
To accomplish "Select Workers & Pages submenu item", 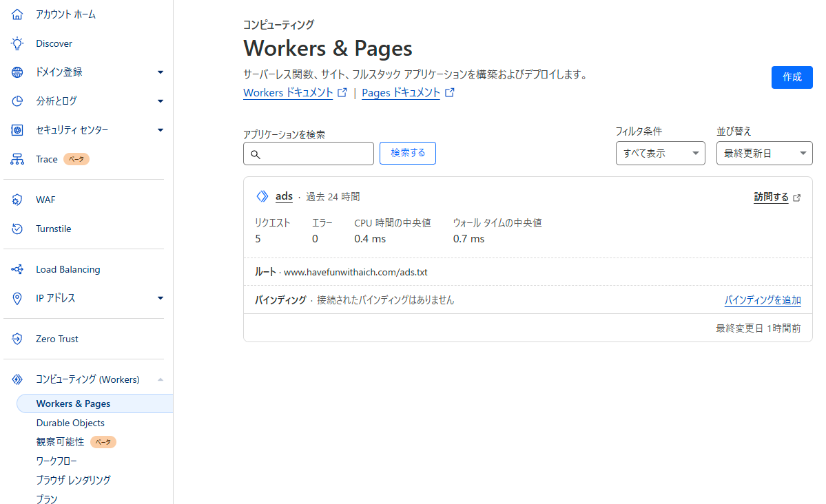I will [x=95, y=403].
